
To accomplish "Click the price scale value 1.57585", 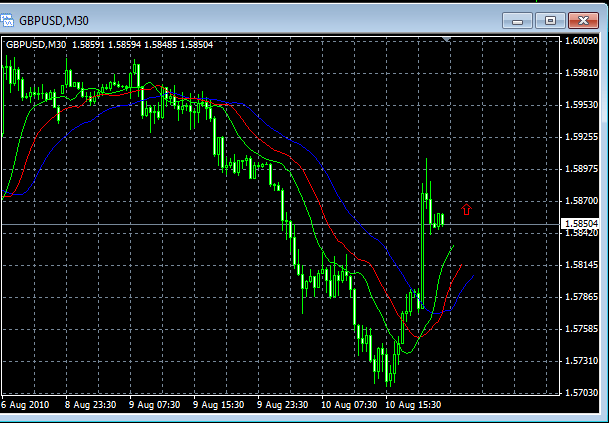I will pyautogui.click(x=581, y=329).
